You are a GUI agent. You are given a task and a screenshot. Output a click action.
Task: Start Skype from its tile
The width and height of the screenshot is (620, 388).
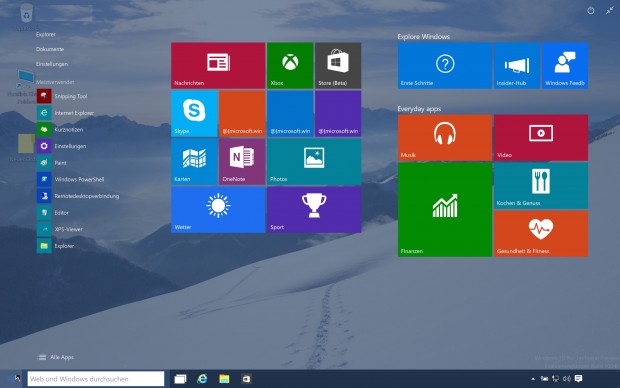(194, 114)
